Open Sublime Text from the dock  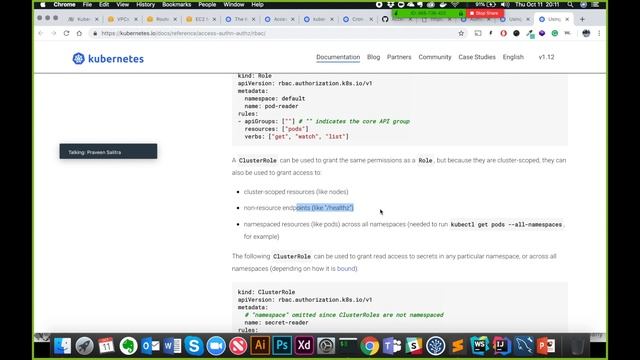(458, 346)
